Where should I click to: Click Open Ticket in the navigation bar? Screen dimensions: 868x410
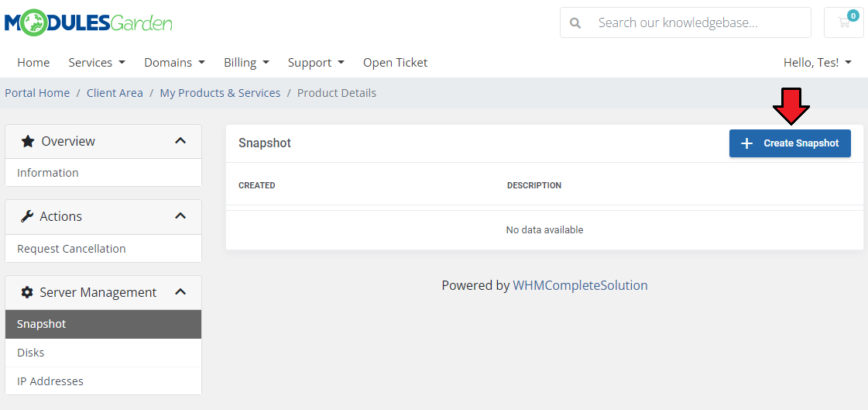click(x=395, y=63)
